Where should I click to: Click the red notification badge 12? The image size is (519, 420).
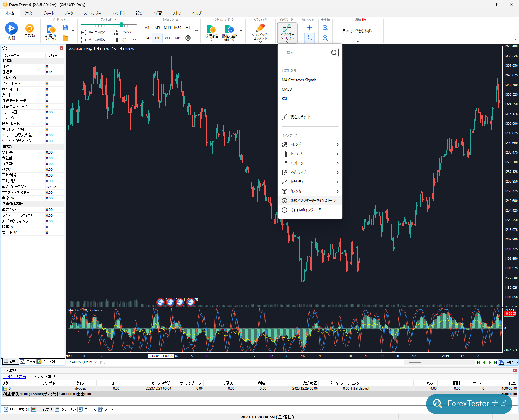pyautogui.click(x=364, y=20)
